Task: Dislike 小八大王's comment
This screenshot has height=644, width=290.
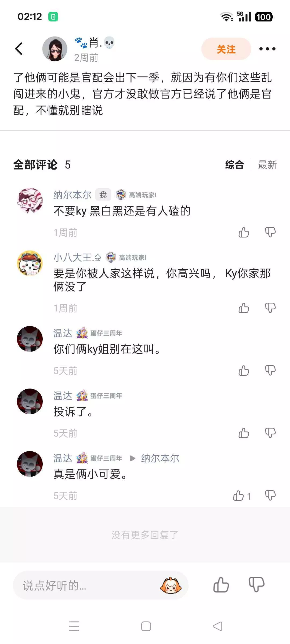Action: (x=270, y=308)
